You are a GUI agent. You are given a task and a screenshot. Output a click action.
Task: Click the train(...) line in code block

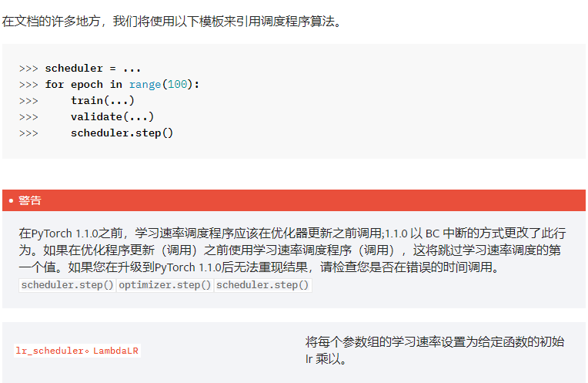[x=102, y=100]
